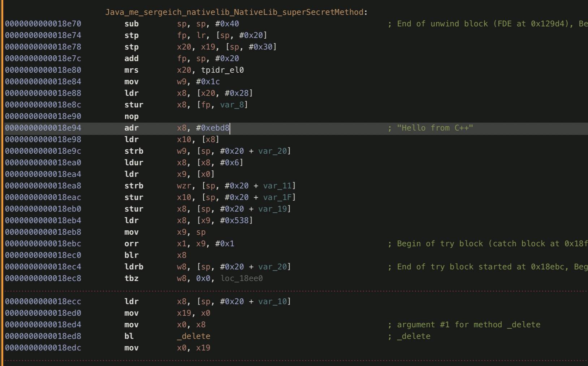The image size is (588, 366).
Task: Select the nop instruction line
Action: click(x=131, y=116)
